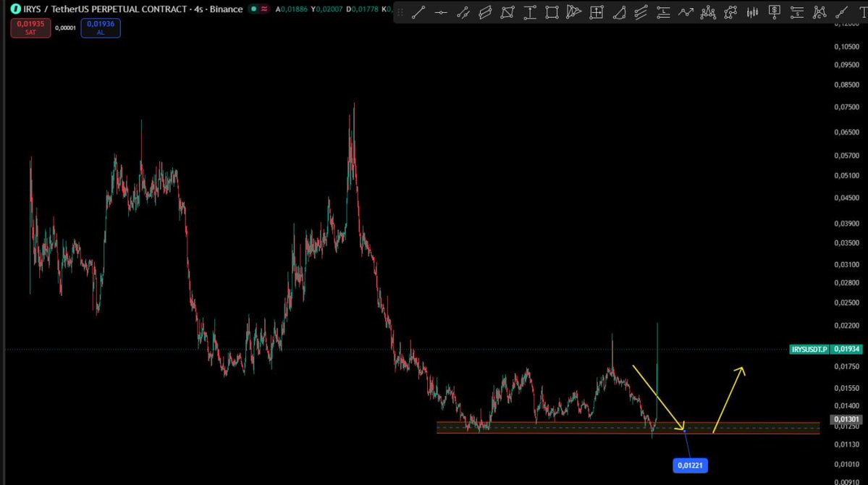The height and width of the screenshot is (485, 868).
Task: Select the Horizontal Line drawing tool
Action: tap(441, 12)
